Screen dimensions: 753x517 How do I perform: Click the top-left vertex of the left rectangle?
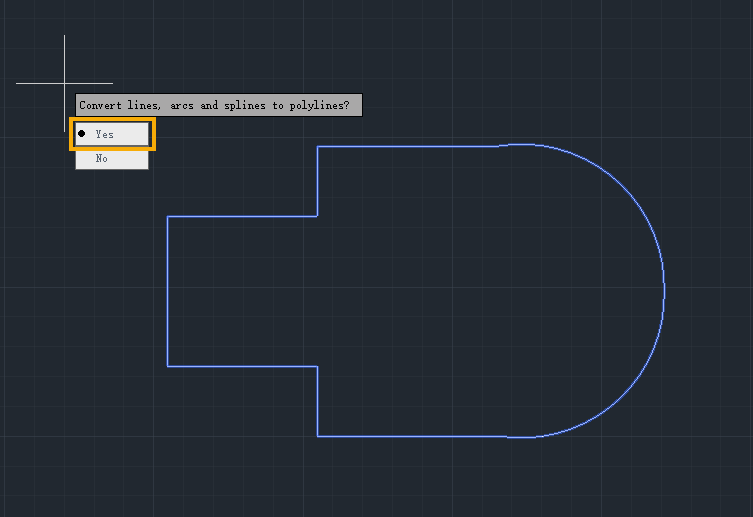pyautogui.click(x=168, y=216)
